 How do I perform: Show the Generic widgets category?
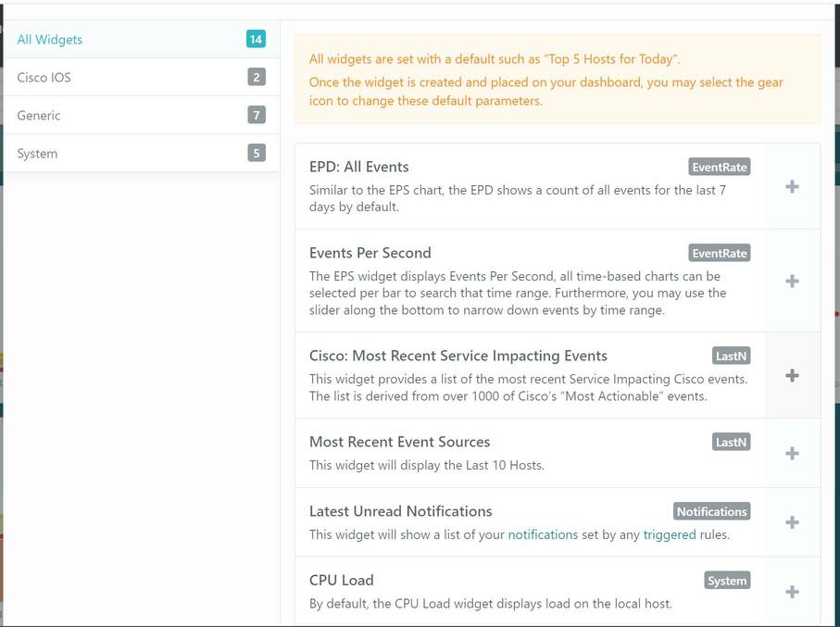pos(39,116)
